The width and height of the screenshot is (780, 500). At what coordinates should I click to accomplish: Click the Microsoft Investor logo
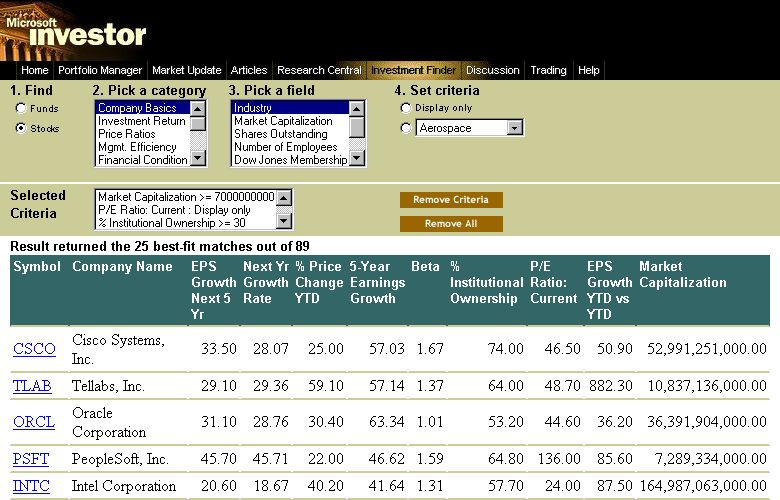pos(75,30)
